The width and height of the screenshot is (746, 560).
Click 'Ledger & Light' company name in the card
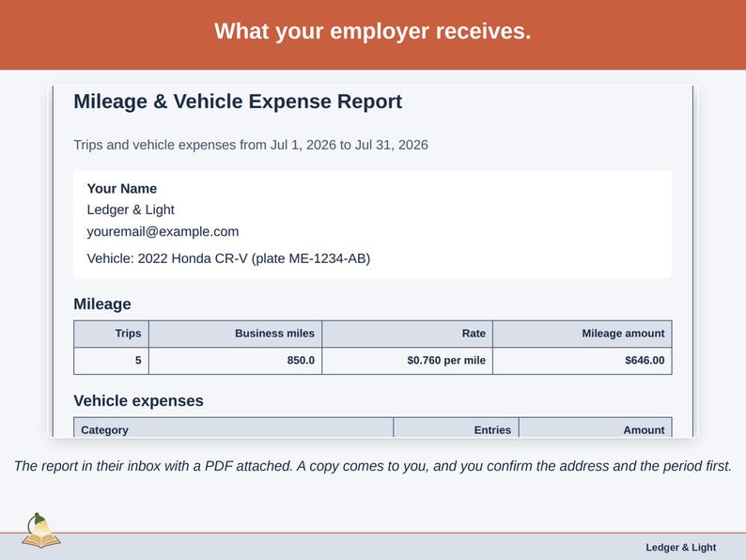pyautogui.click(x=131, y=210)
